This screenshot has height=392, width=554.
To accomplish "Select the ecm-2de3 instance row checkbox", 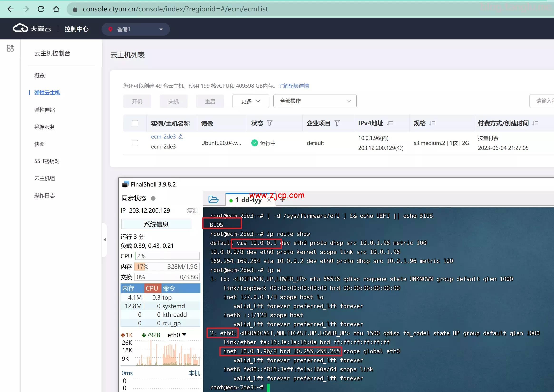I will [135, 143].
